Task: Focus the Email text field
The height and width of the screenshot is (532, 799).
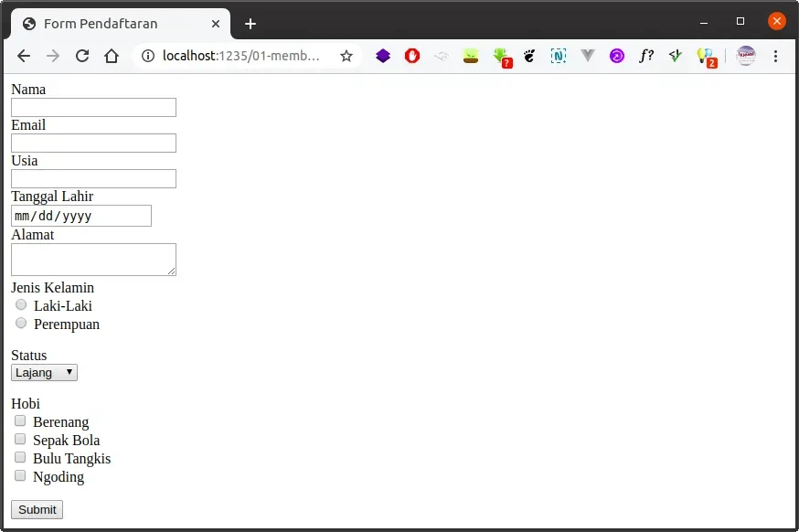Action: coord(94,144)
